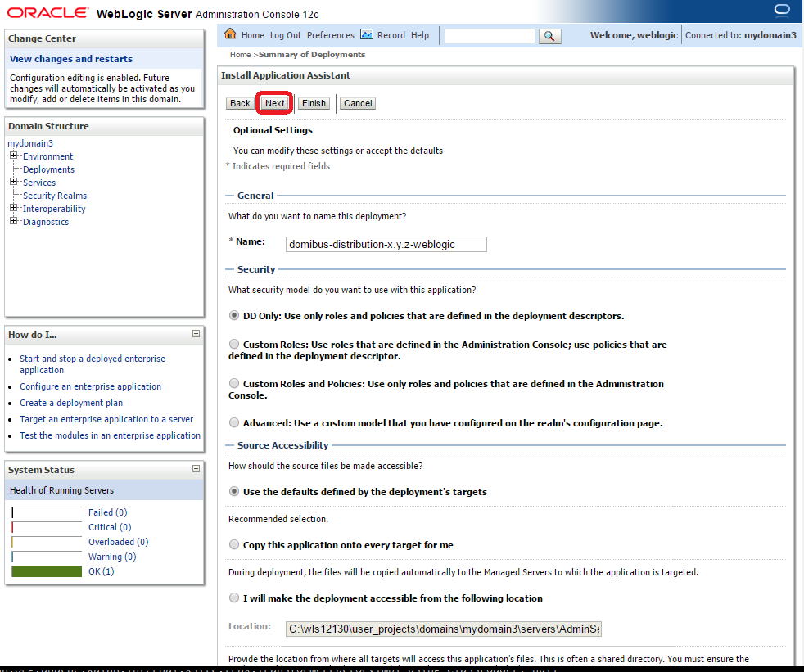
Task: Open Services in Domain Structure
Action: tap(39, 183)
